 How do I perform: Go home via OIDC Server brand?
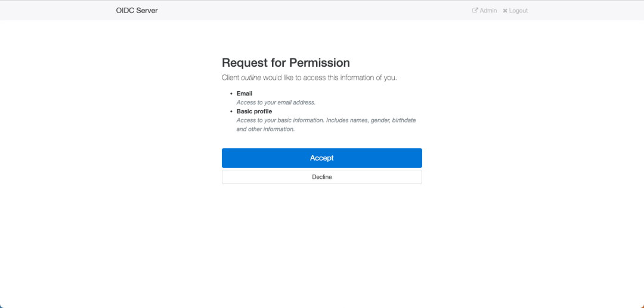pyautogui.click(x=137, y=11)
